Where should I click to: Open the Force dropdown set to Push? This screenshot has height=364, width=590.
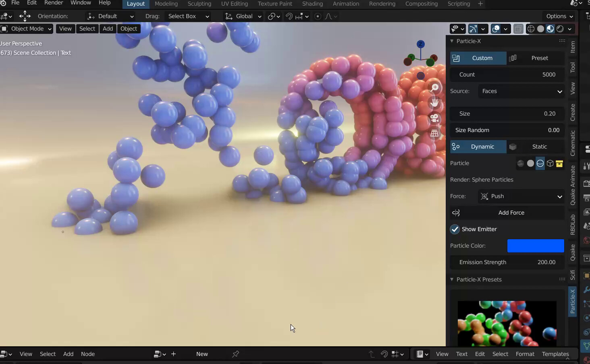(521, 196)
